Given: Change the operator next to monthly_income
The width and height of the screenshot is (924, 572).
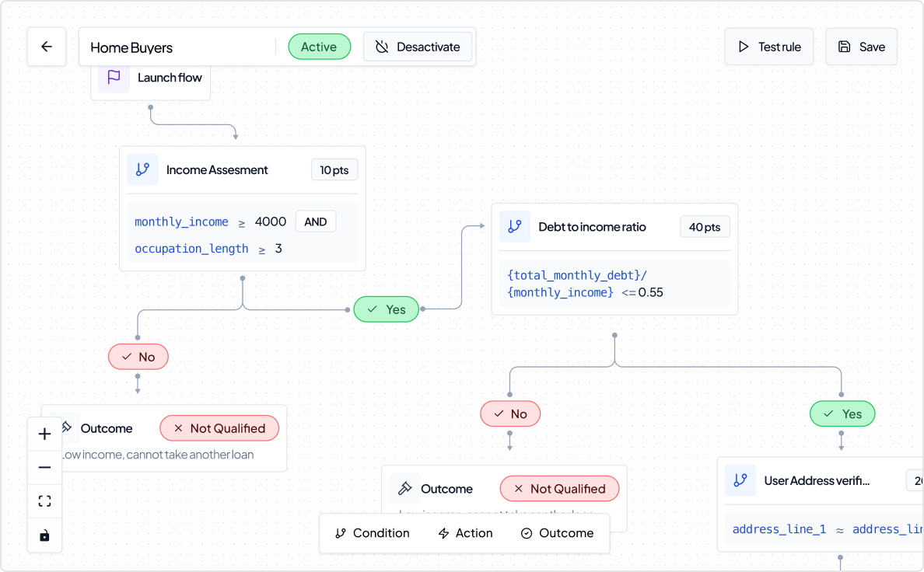Looking at the screenshot, I should pyautogui.click(x=241, y=221).
